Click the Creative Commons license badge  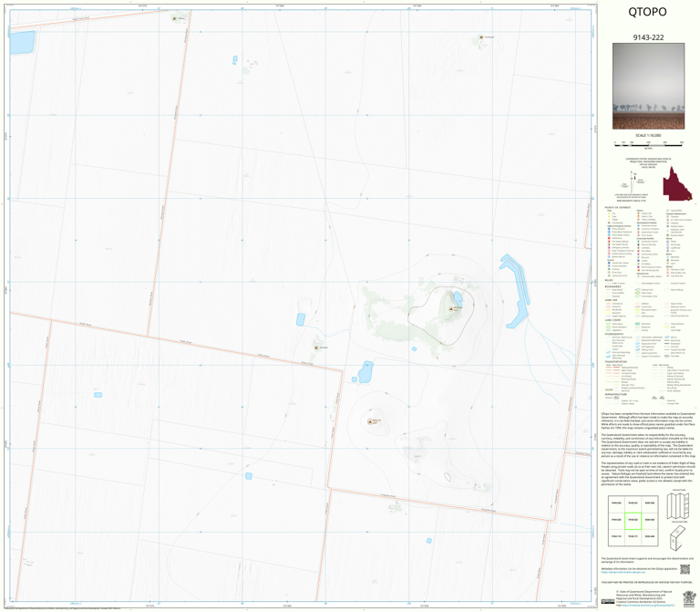[x=608, y=602]
